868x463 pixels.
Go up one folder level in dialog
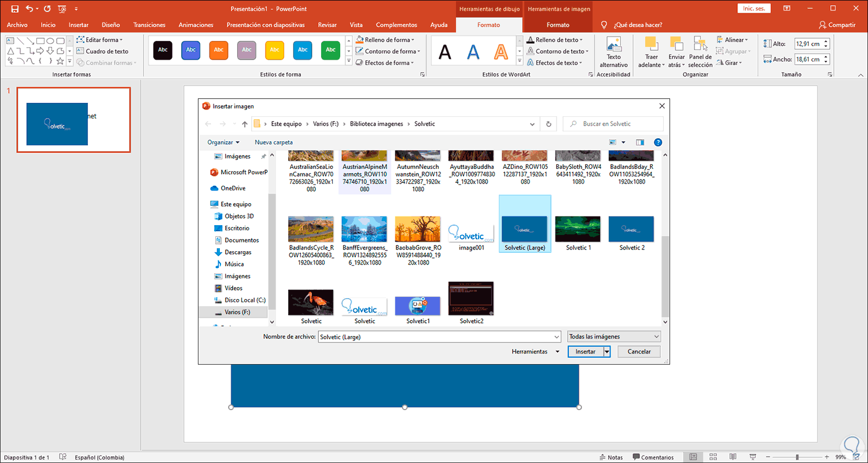pyautogui.click(x=245, y=124)
